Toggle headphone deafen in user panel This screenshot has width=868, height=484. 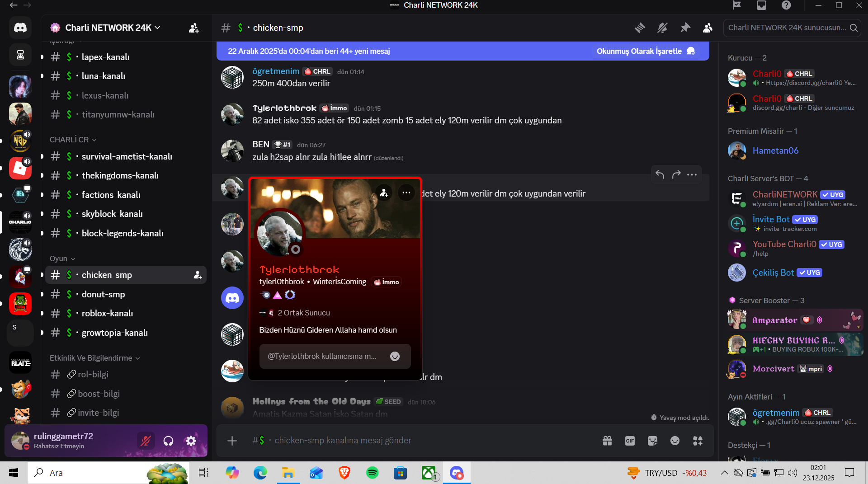(168, 441)
